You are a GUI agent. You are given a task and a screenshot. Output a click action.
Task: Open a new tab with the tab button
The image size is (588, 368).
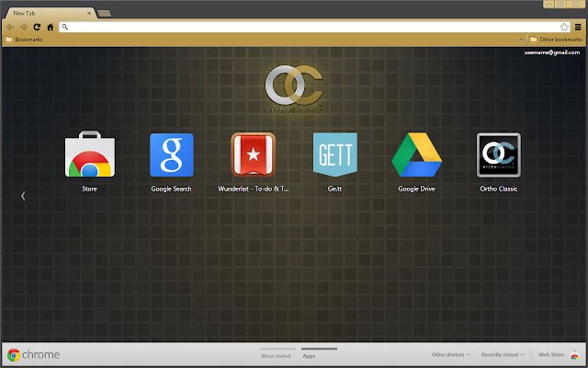pos(104,14)
